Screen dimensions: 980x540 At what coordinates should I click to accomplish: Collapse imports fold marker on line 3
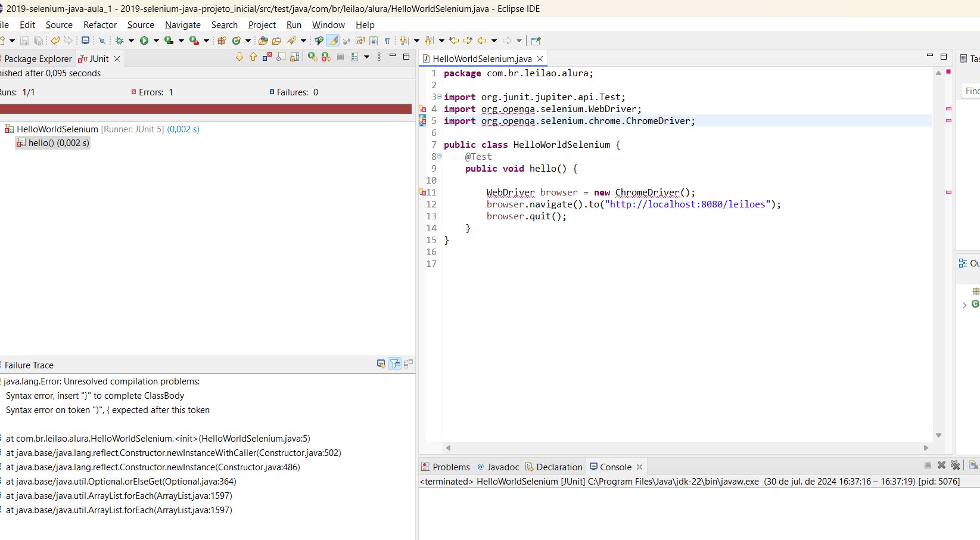coord(440,97)
